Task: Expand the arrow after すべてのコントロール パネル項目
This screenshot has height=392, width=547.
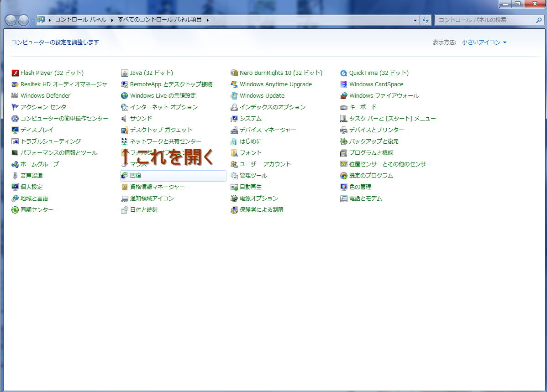Action: coord(208,20)
